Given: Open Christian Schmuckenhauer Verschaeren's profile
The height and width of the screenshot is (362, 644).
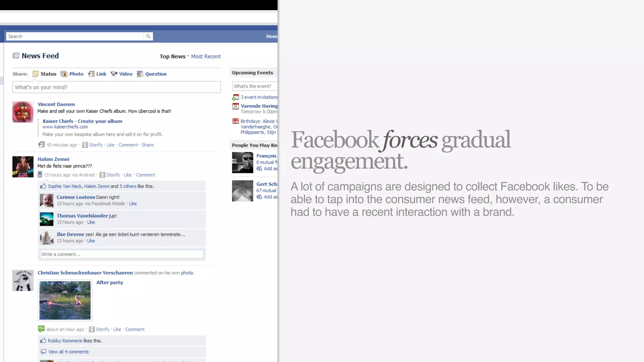Looking at the screenshot, I should [x=85, y=273].
